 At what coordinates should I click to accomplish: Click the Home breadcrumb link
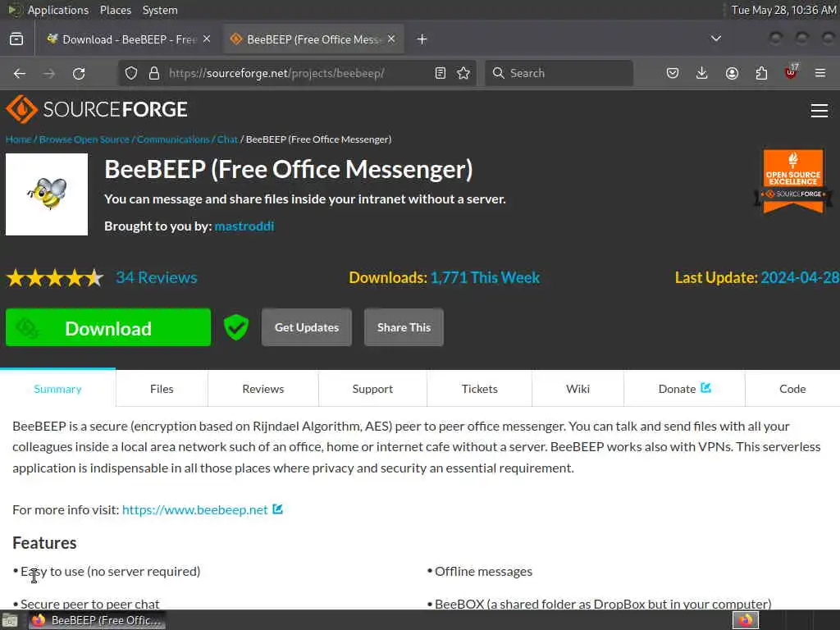pyautogui.click(x=18, y=139)
